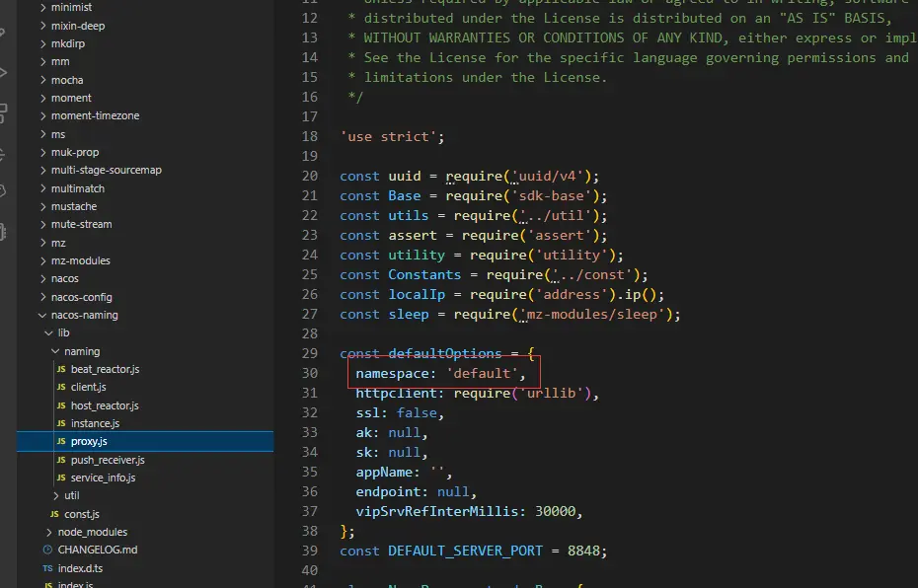Image resolution: width=918 pixels, height=588 pixels.
Task: Click the 'uuid/v4' require string
Action: click(548, 177)
